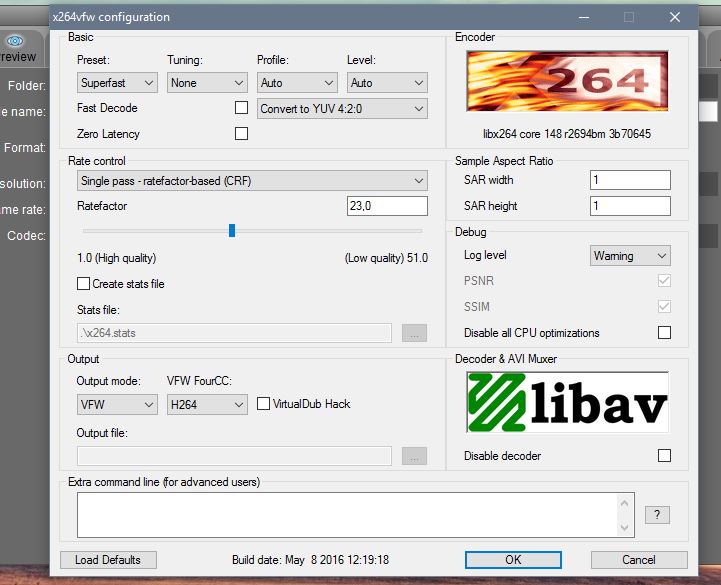This screenshot has width=721, height=585.
Task: Confirm settings with the OK button
Action: 513,560
